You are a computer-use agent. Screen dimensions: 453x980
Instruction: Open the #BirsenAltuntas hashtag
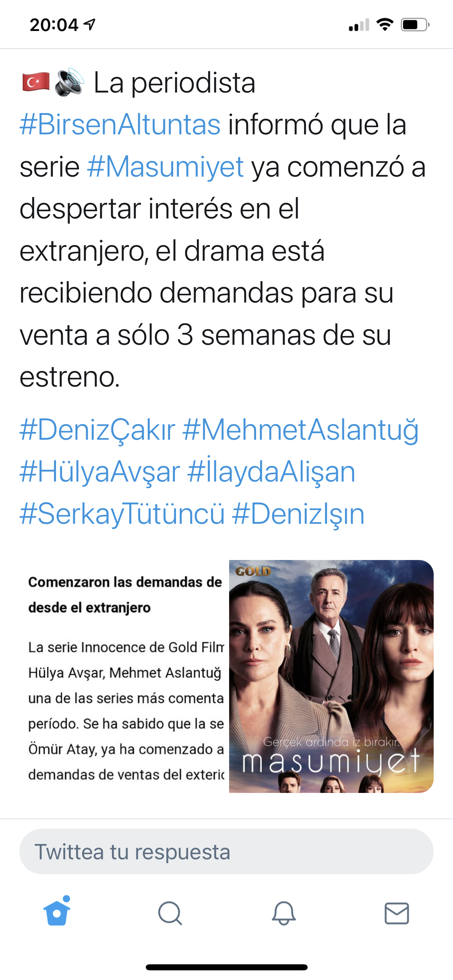point(120,124)
